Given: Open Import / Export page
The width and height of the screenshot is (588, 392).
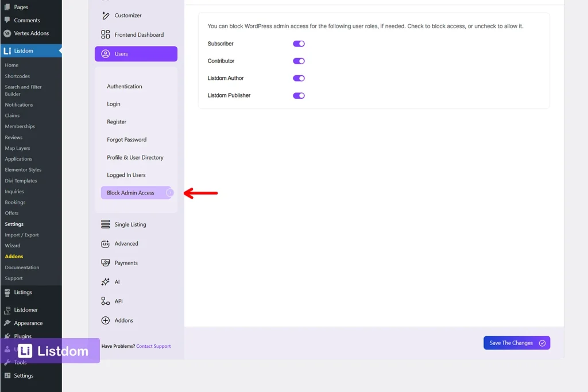Looking at the screenshot, I should click(22, 235).
